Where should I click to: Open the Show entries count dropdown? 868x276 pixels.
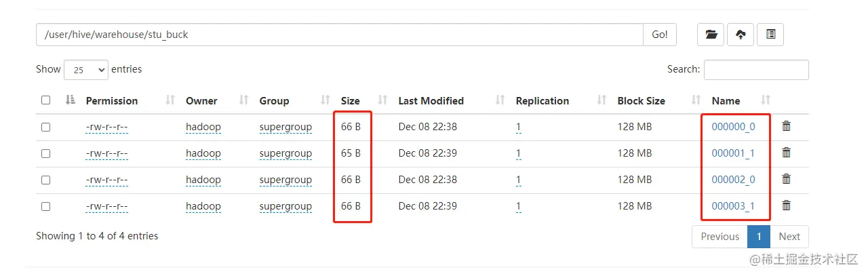click(x=86, y=70)
